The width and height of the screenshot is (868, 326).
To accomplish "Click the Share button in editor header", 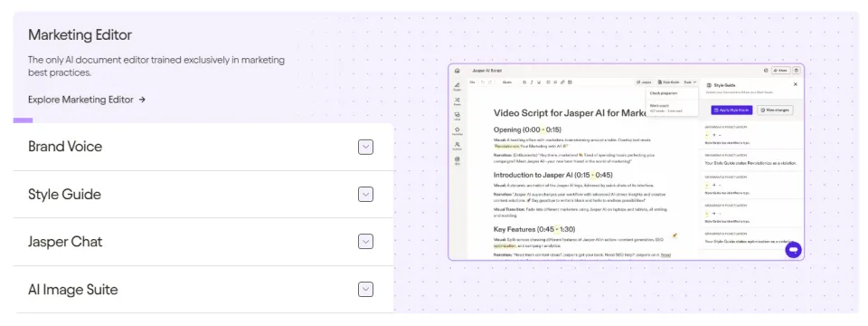I will pos(780,71).
